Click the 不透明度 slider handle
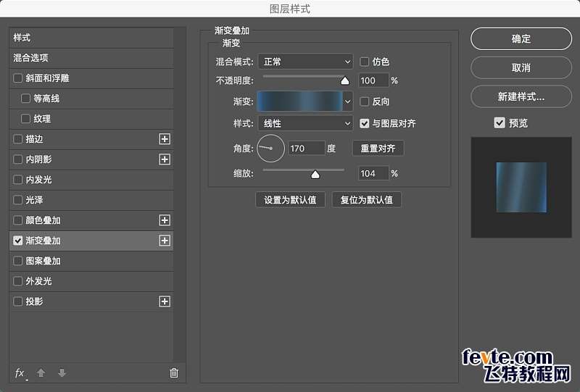Image resolution: width=580 pixels, height=392 pixels. (x=345, y=80)
